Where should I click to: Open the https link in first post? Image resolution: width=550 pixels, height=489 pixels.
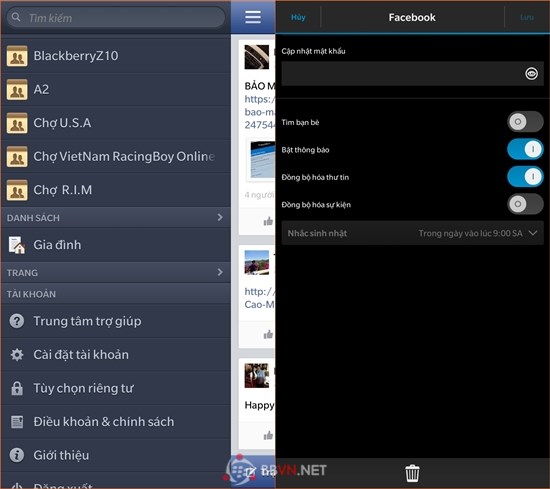(x=260, y=112)
